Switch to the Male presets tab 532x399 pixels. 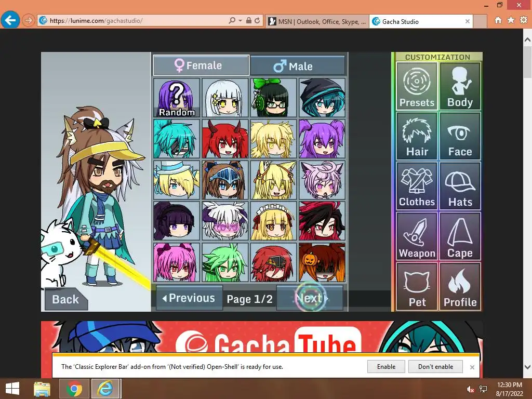coord(298,65)
